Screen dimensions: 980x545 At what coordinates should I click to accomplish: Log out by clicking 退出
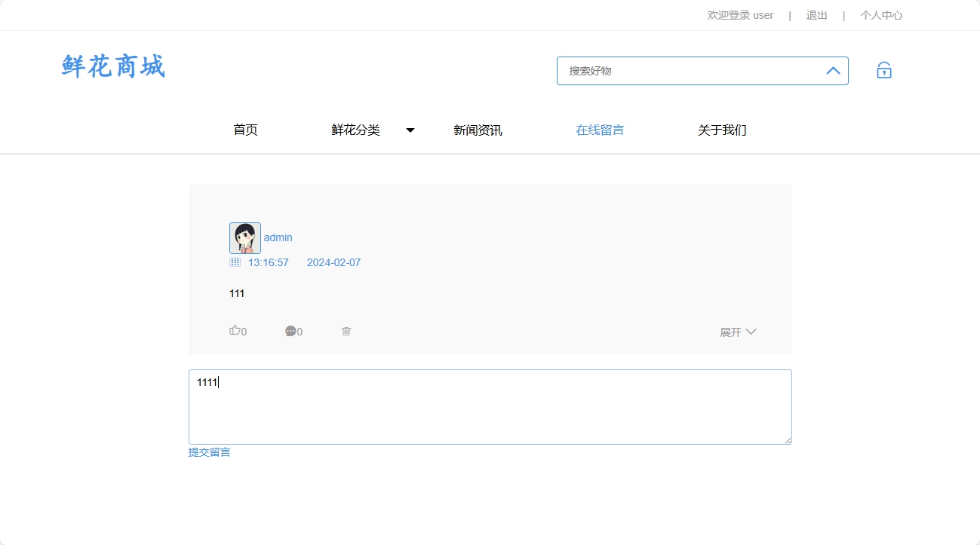816,14
